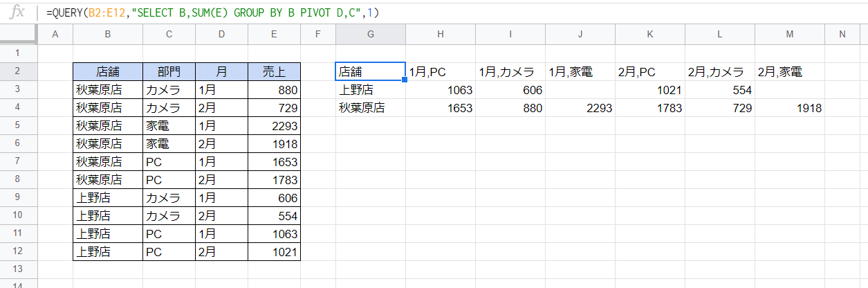Click the 上野店 cell in row 9
This screenshot has height=288, width=868.
coord(108,197)
